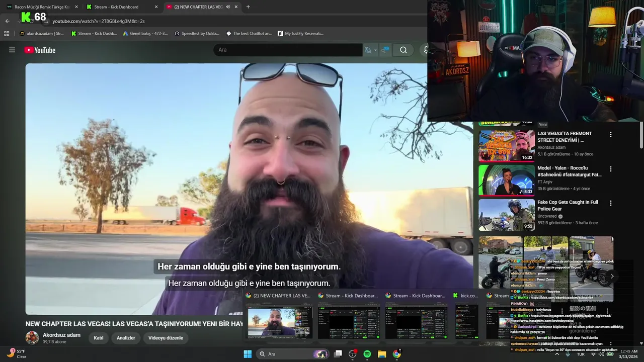The height and width of the screenshot is (362, 644).
Task: Open the Stream - Kick Dashb... bookmark
Action: tap(94, 34)
